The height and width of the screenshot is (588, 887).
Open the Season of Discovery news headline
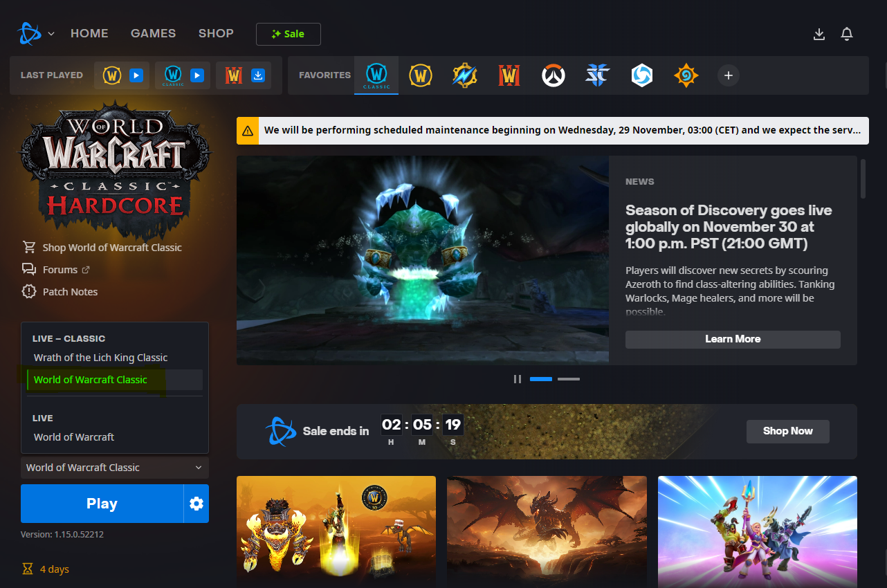(729, 227)
